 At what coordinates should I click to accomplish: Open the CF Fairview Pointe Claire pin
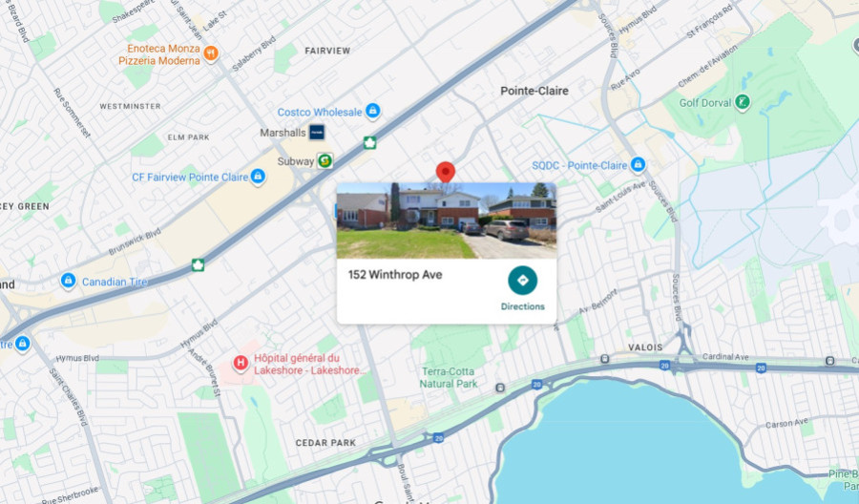[x=258, y=177]
